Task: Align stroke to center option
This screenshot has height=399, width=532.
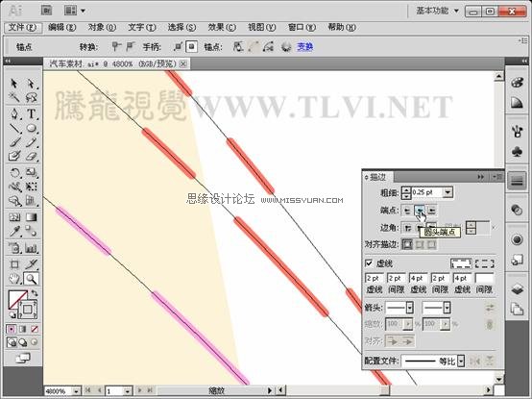Action: click(x=407, y=244)
